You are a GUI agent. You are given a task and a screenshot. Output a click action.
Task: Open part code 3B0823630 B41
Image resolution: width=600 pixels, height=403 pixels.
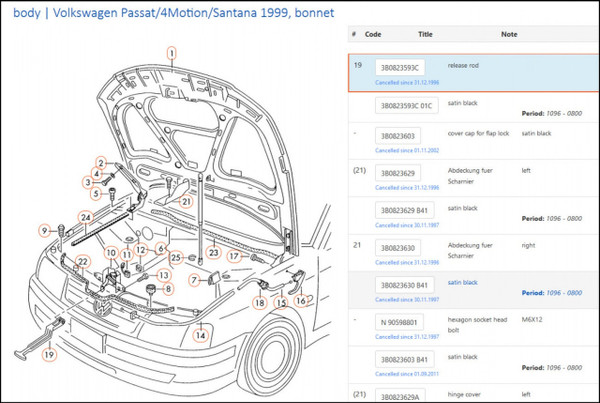[406, 285]
